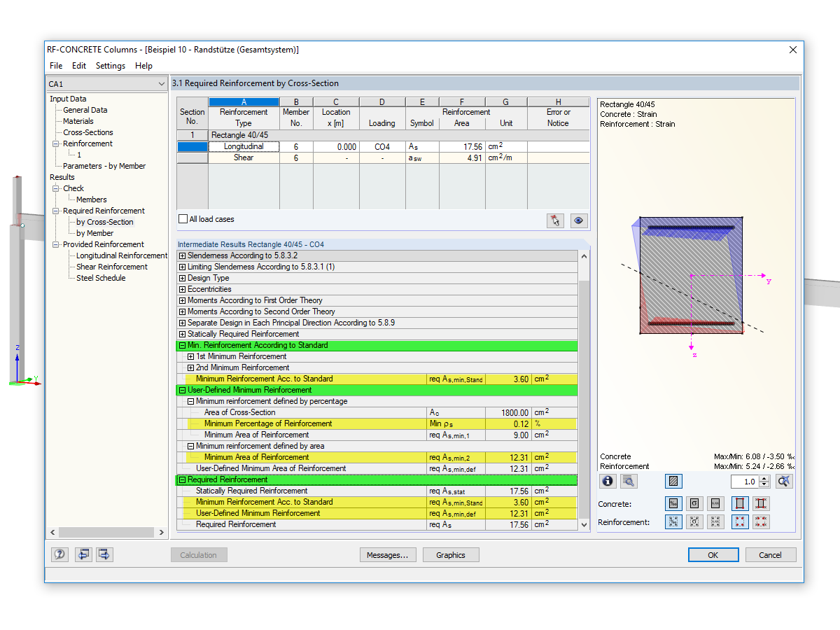840x630 pixels.
Task: Open cross-section info icon
Action: (x=608, y=482)
